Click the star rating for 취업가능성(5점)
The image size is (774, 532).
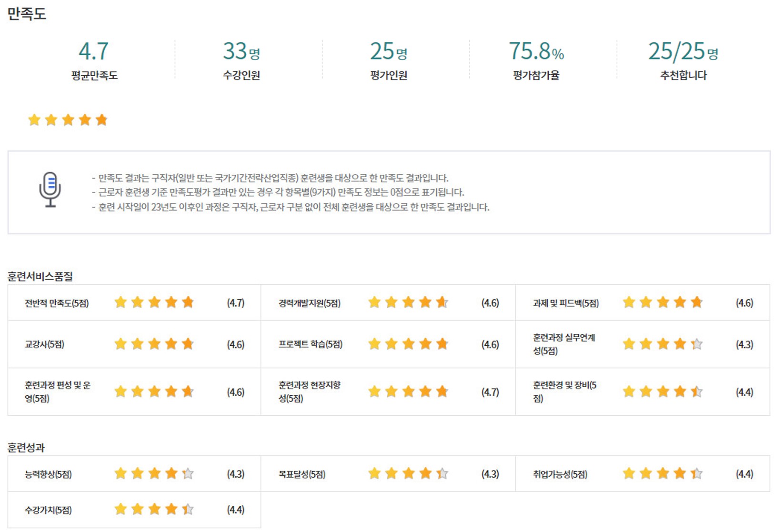point(663,473)
